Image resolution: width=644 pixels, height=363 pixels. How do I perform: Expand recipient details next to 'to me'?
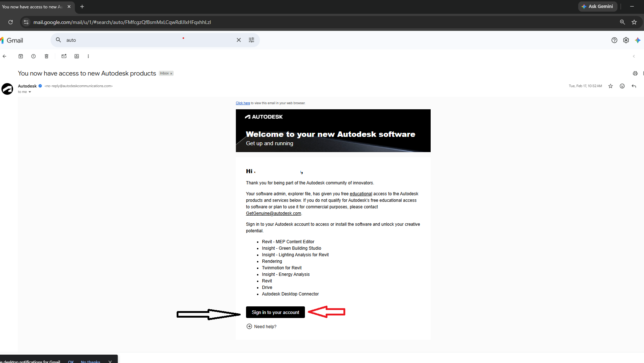click(30, 92)
